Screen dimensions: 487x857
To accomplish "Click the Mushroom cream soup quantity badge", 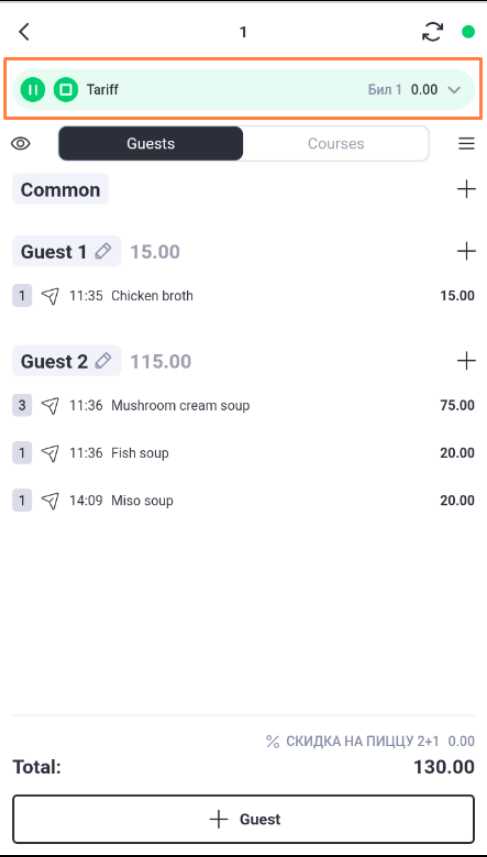I will point(22,406).
